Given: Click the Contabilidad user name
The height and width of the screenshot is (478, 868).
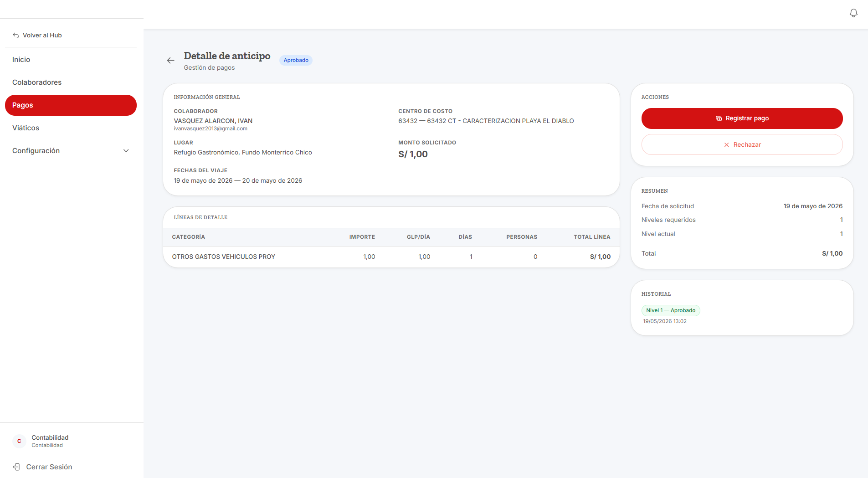Looking at the screenshot, I should [x=50, y=437].
